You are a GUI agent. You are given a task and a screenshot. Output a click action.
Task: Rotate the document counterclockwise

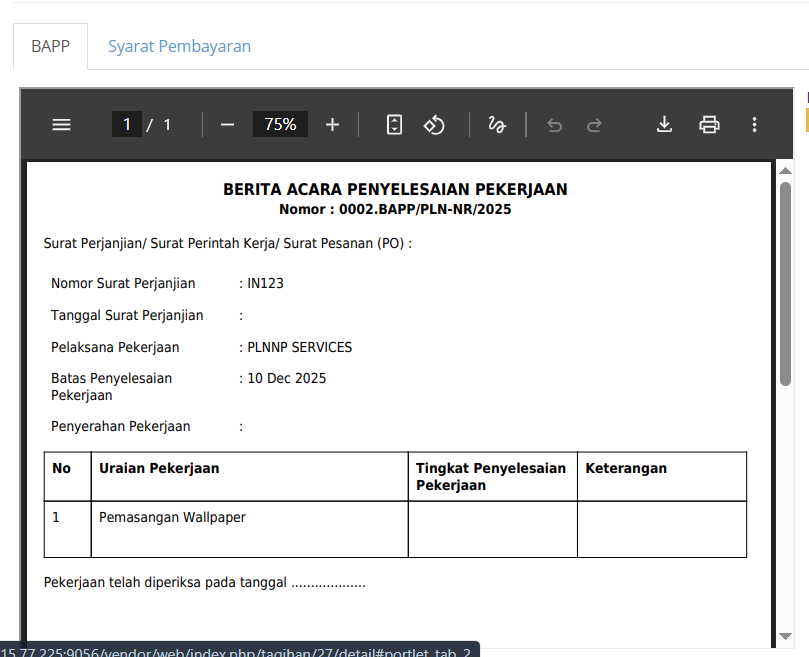click(434, 125)
